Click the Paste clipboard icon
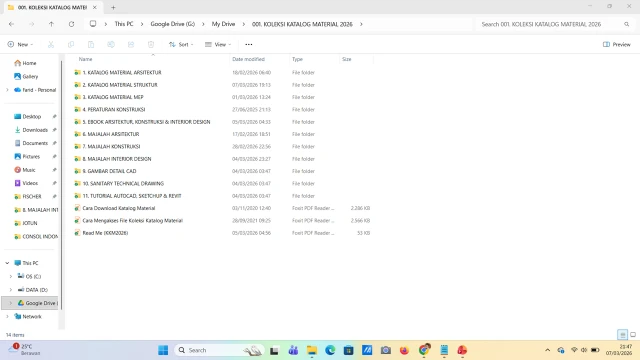 coord(91,44)
